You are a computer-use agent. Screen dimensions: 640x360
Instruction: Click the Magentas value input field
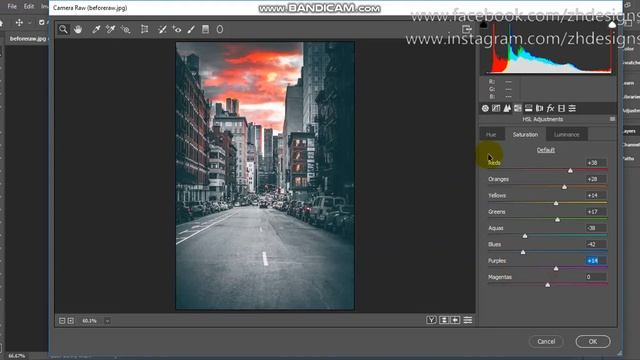[x=596, y=277]
